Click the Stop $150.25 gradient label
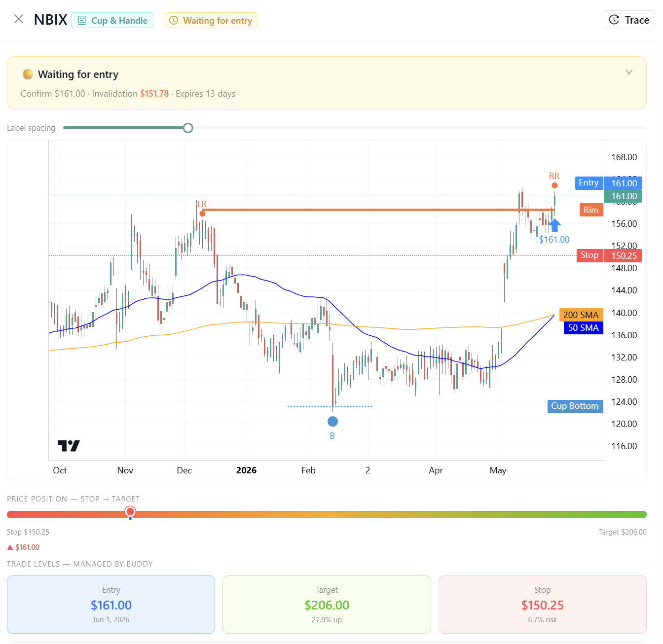Screen dimensions: 663x644 (x=28, y=532)
